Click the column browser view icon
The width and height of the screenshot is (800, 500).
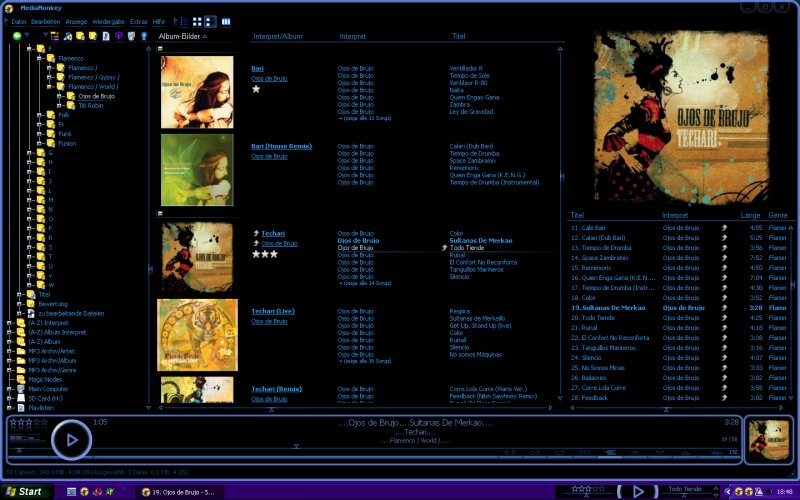(x=226, y=21)
